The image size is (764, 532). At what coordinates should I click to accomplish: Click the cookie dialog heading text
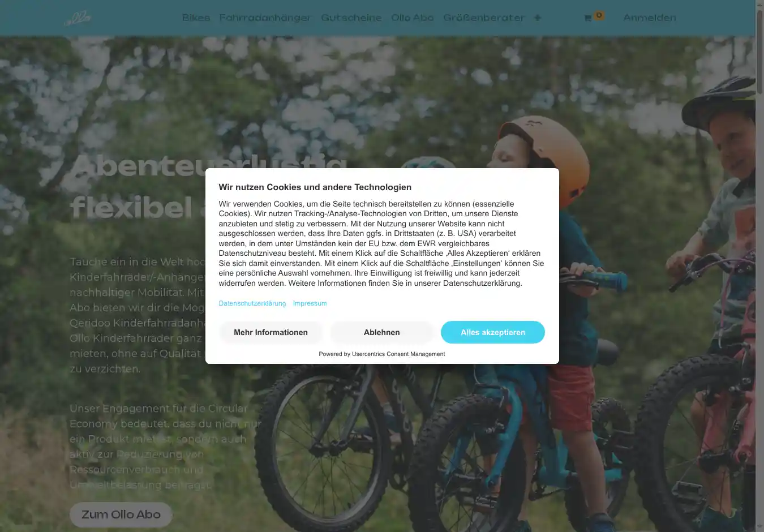tap(315, 187)
